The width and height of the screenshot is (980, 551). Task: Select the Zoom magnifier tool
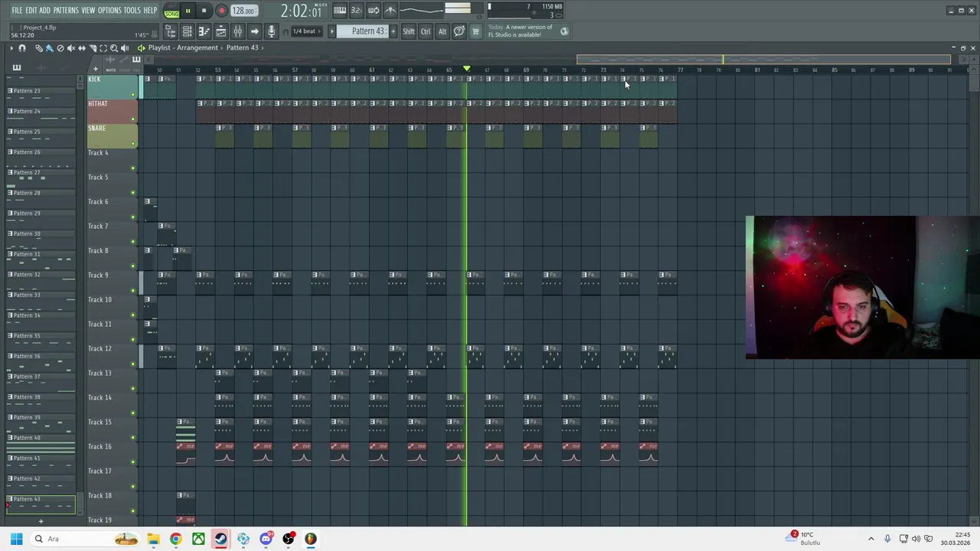pos(114,48)
